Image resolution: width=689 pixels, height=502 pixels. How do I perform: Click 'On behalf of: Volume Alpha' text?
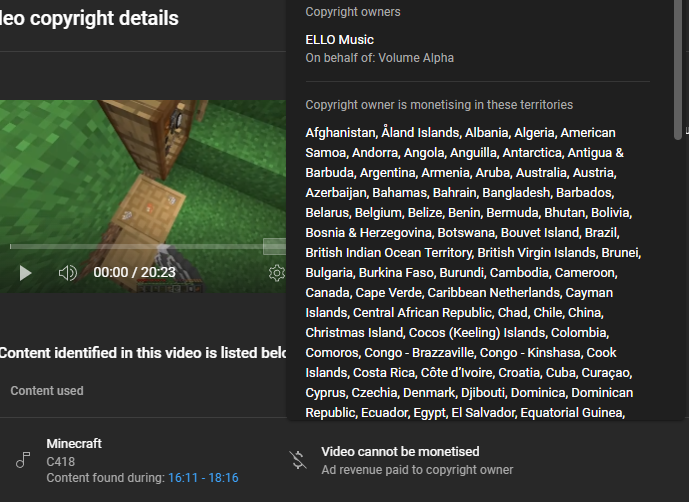coord(379,58)
